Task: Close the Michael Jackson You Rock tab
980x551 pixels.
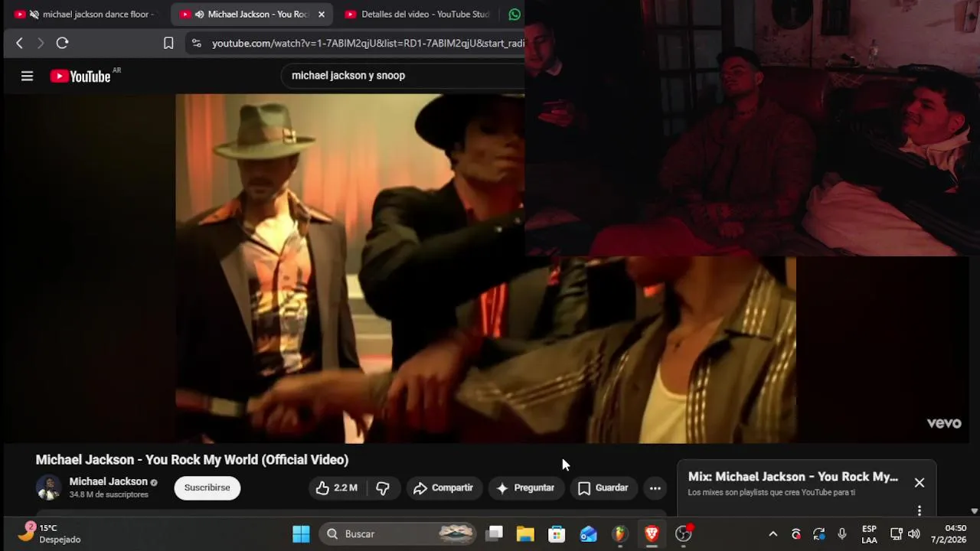Action: pyautogui.click(x=322, y=15)
